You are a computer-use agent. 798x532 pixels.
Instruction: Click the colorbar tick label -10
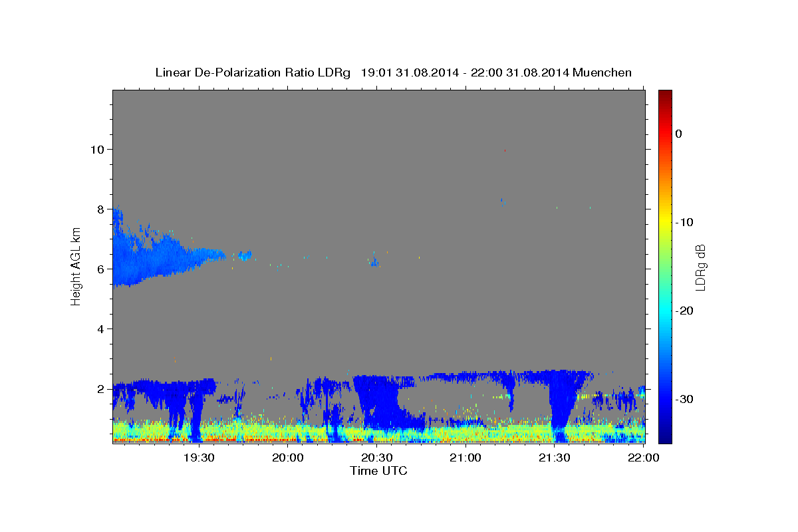point(683,222)
